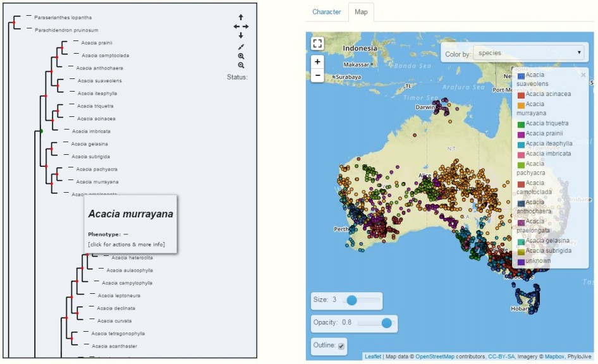Toggle the Outline checkbox
This screenshot has height=364, width=598.
pyautogui.click(x=341, y=346)
